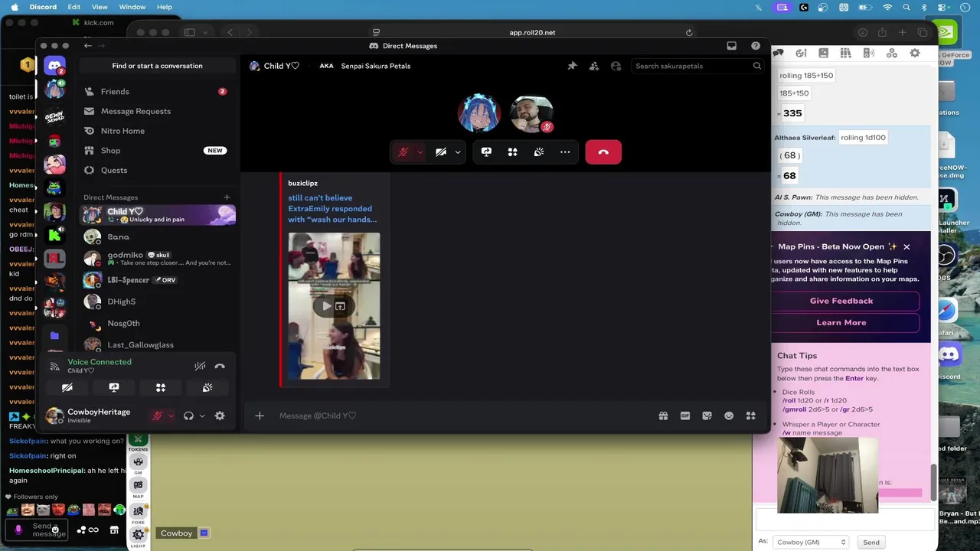
Task: Open soundboard from voice panel
Action: click(207, 388)
